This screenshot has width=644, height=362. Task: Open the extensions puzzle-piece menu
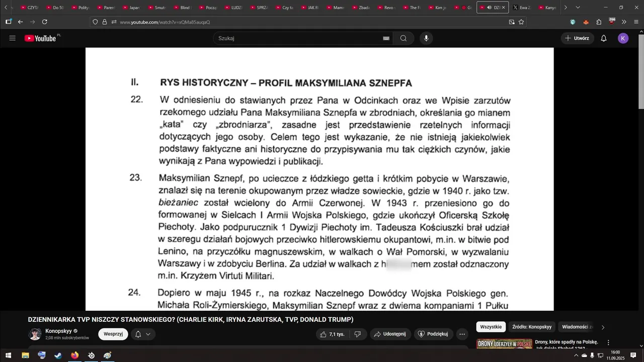click(599, 22)
